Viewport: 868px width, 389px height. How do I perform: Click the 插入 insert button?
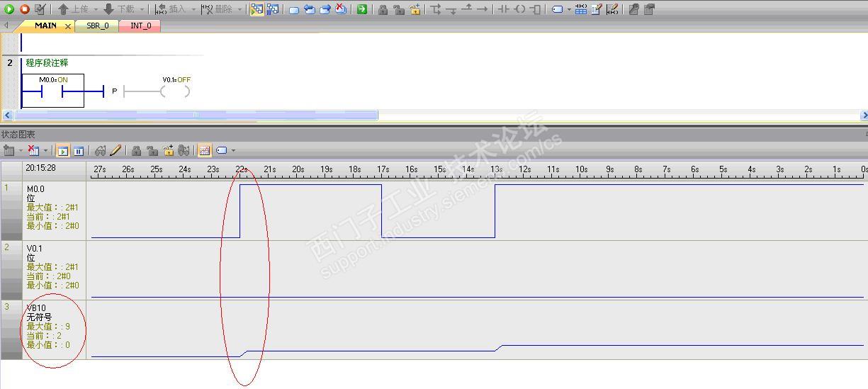pyautogui.click(x=170, y=9)
